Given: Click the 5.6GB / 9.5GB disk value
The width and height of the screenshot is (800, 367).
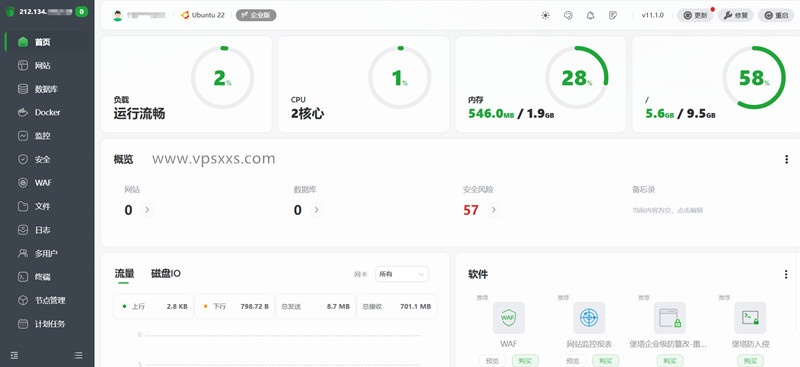Looking at the screenshot, I should (680, 114).
